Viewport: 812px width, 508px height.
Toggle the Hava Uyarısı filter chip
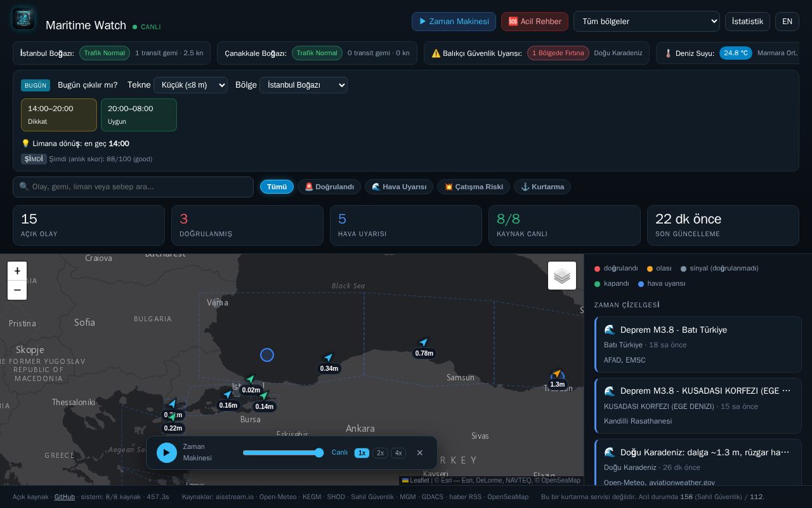click(x=399, y=187)
